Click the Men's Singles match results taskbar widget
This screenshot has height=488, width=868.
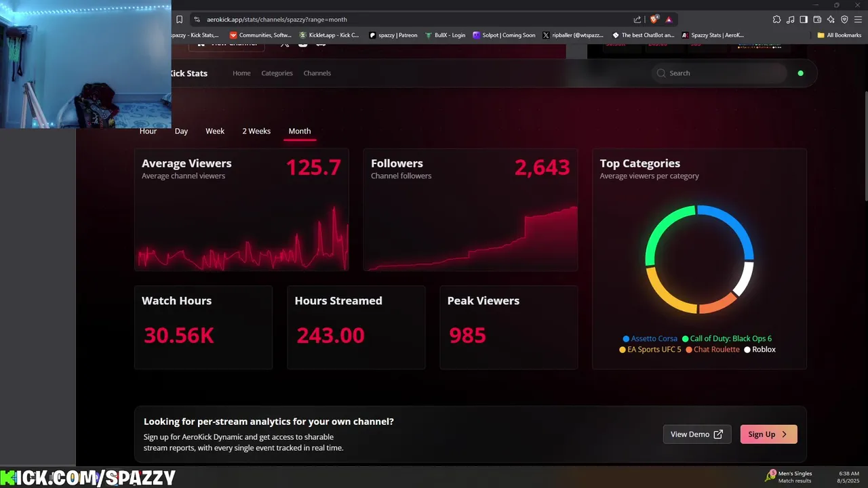(x=789, y=477)
